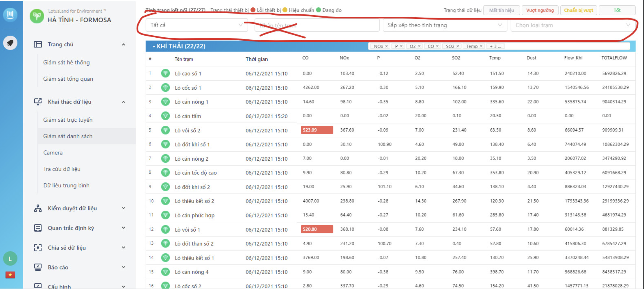The image size is (644, 289).
Task: Click the green signal icon for Lò cao số 1
Action: (166, 74)
